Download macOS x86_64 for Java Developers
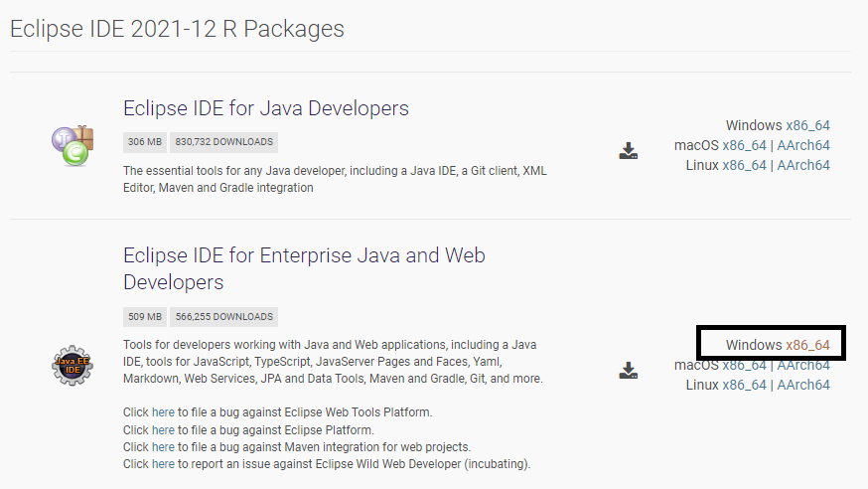868x489 pixels. click(x=744, y=146)
